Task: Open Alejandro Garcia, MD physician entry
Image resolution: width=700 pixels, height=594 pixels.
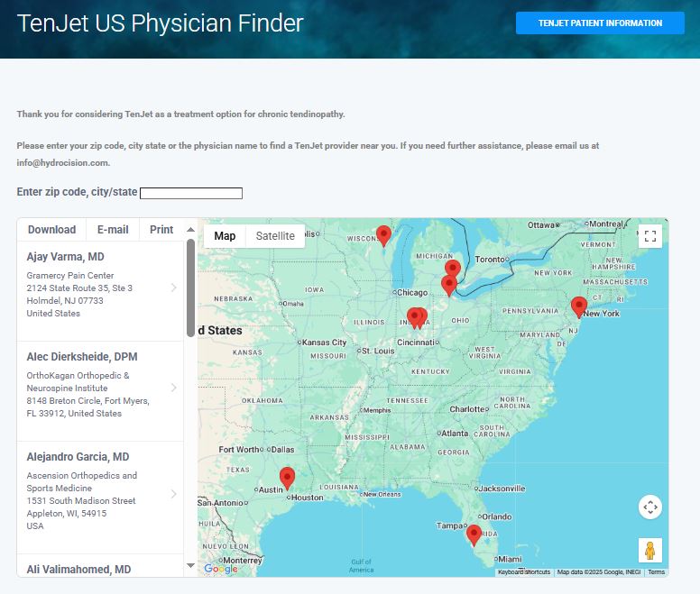Action: 100,498
